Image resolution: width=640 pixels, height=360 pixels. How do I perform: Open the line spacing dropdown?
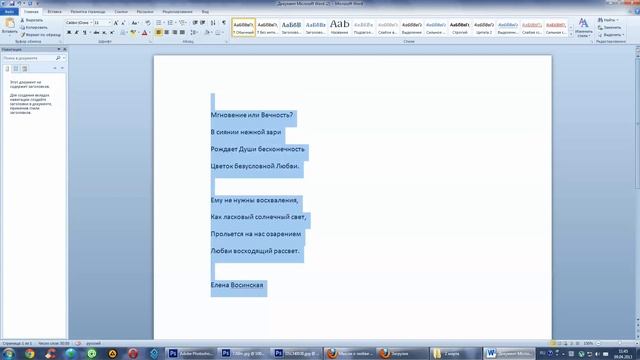tap(194, 32)
